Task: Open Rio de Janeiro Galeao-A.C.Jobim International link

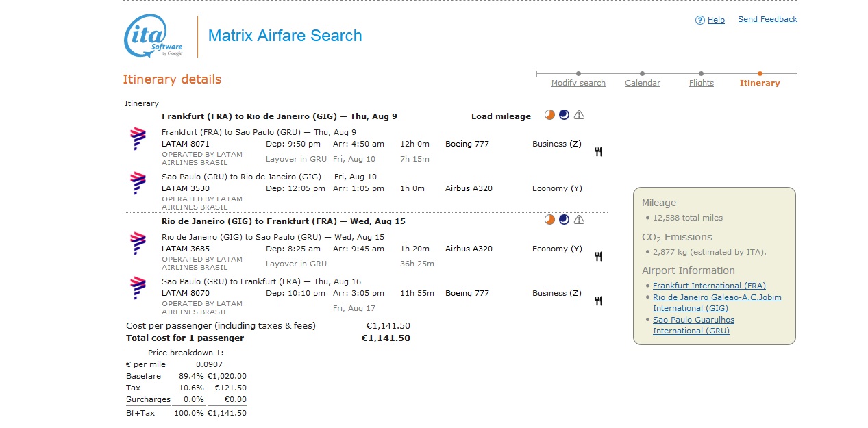Action: [717, 303]
